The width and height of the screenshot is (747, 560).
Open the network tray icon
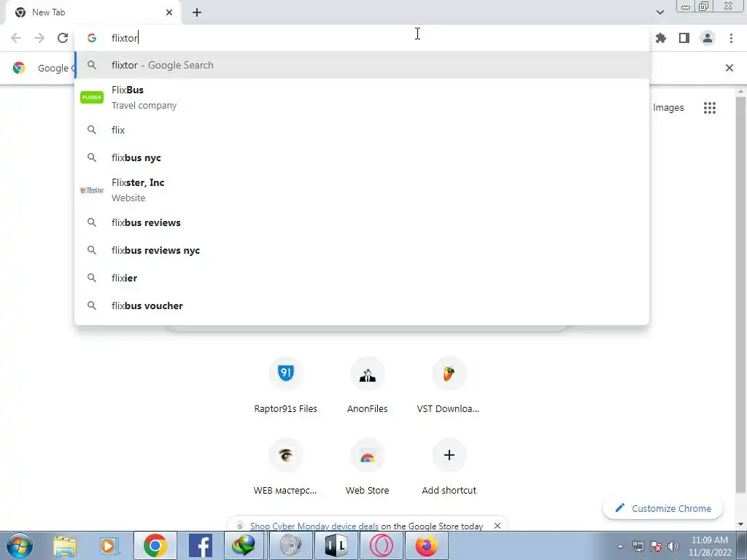coord(638,546)
